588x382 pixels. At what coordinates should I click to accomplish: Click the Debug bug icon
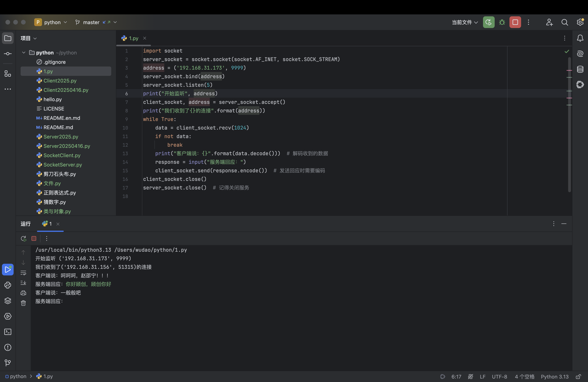click(x=502, y=22)
